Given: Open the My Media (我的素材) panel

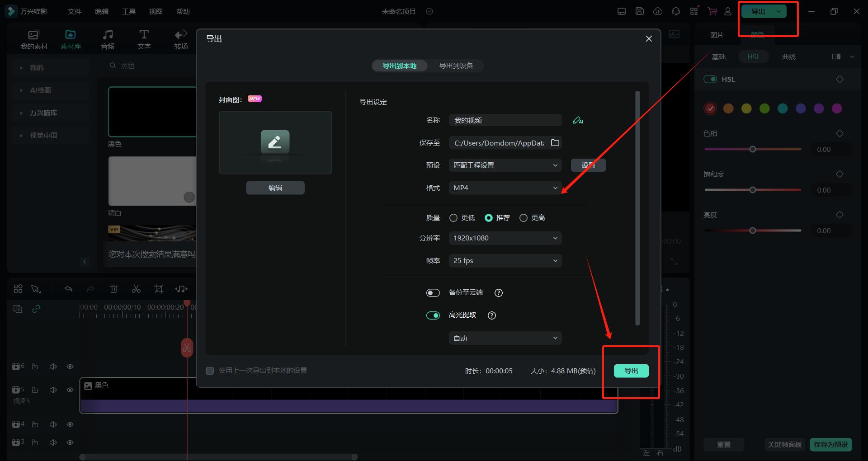Looking at the screenshot, I should (34, 39).
